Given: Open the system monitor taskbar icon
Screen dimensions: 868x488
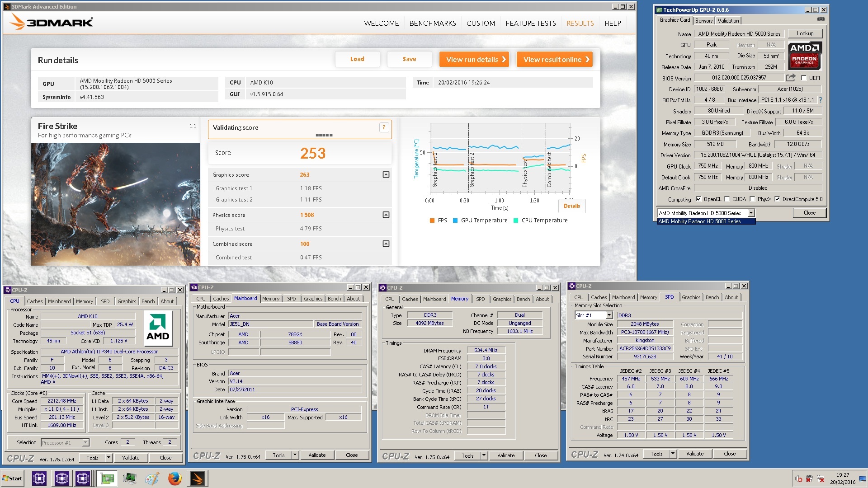Looking at the screenshot, I should 129,478.
